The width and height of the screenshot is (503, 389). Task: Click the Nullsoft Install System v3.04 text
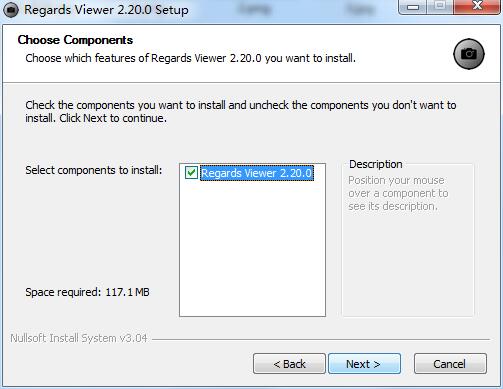(x=79, y=338)
